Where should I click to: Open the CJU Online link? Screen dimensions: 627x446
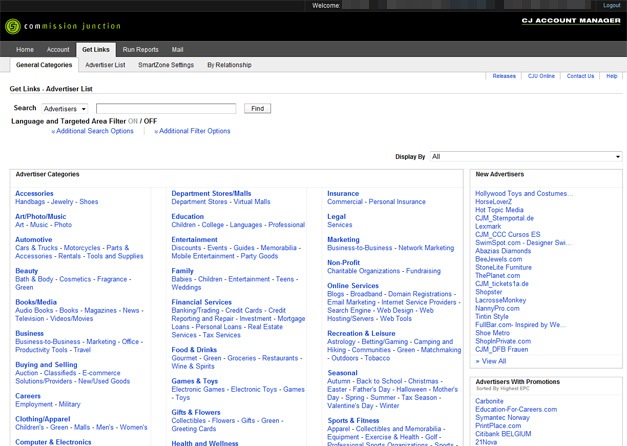click(x=541, y=76)
